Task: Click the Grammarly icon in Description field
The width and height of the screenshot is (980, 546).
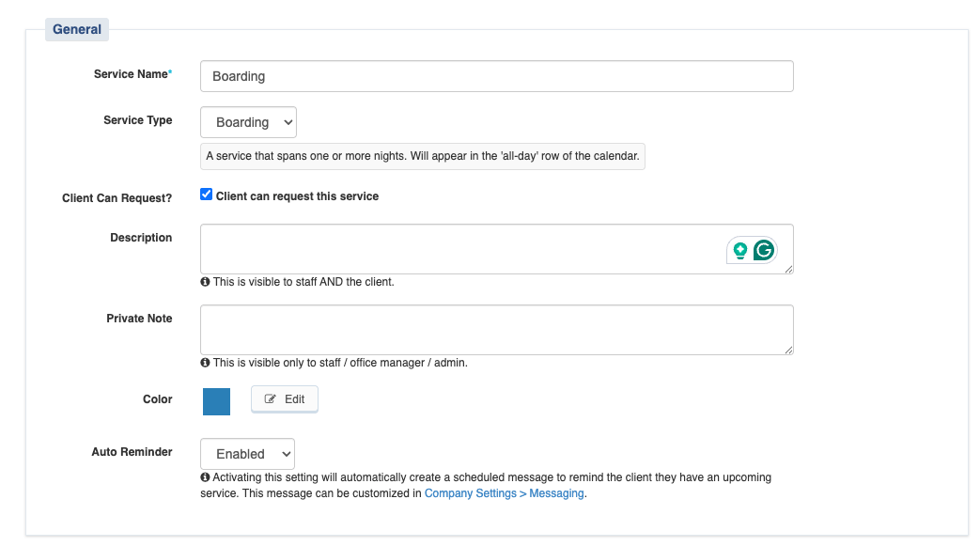Action: tap(763, 250)
